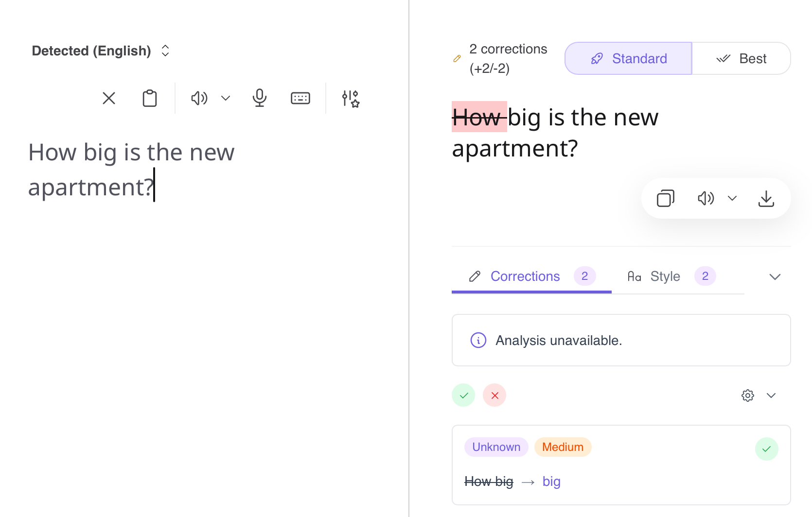Listen to the source text aloud

pyautogui.click(x=199, y=98)
